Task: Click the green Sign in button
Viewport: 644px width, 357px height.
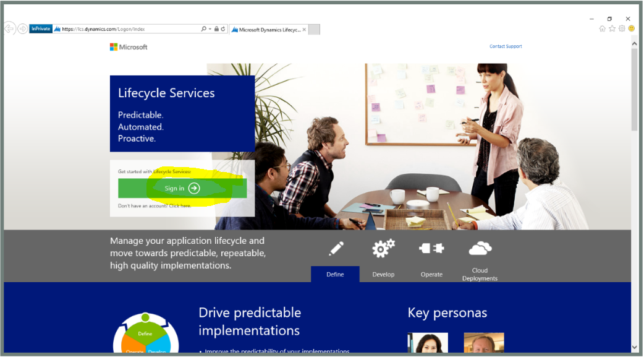Action: point(182,188)
